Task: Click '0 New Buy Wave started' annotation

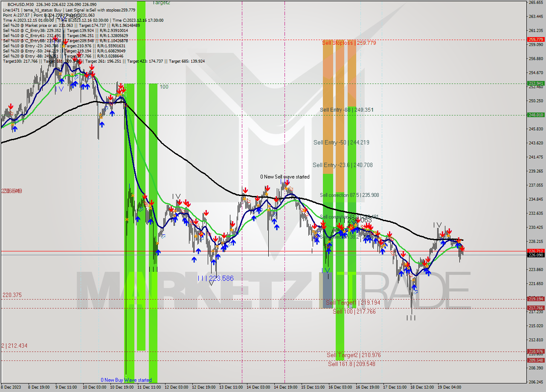Action: pyautogui.click(x=126, y=380)
